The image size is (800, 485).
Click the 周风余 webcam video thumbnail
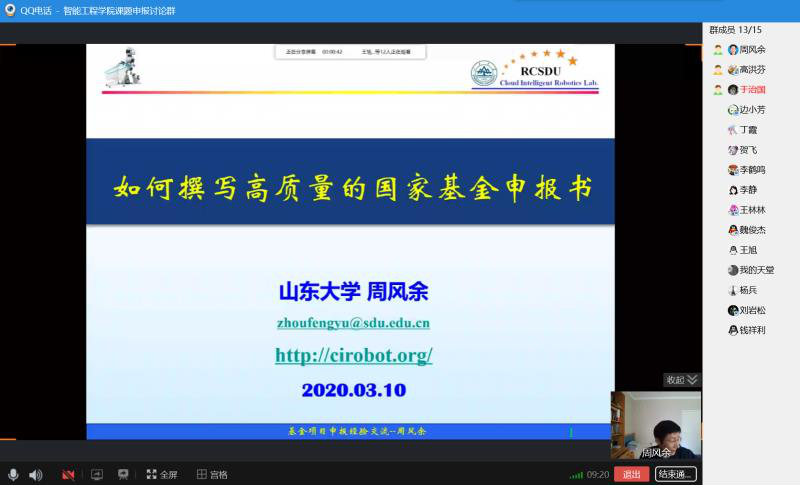coord(656,425)
